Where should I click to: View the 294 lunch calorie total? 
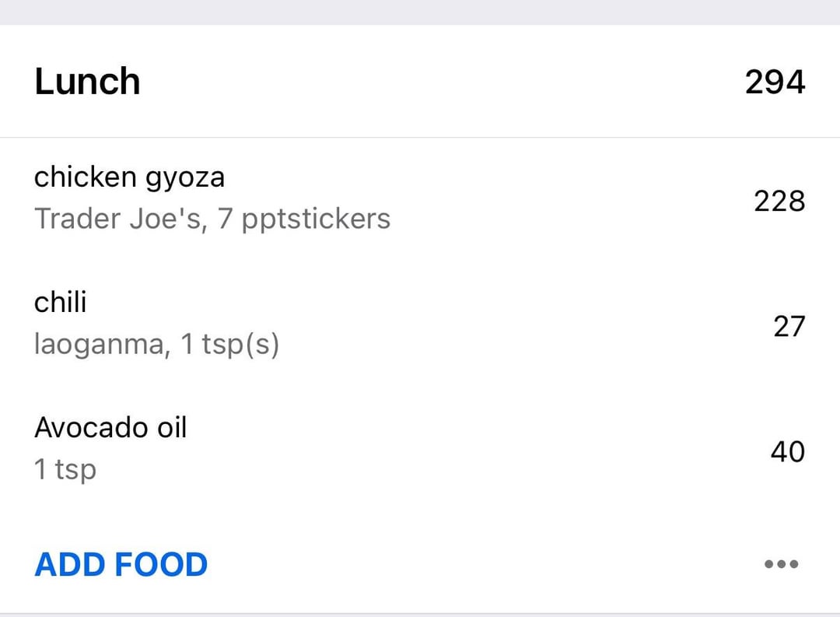coord(775,82)
